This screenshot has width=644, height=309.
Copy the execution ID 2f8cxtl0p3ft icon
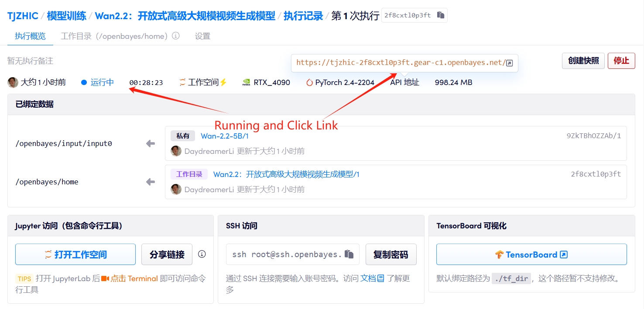441,15
